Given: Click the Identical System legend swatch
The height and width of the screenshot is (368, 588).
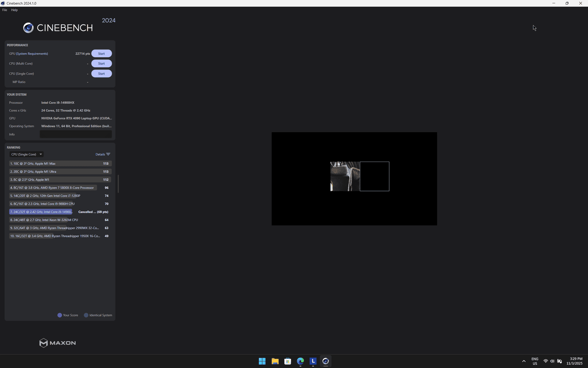Looking at the screenshot, I should pos(86,315).
